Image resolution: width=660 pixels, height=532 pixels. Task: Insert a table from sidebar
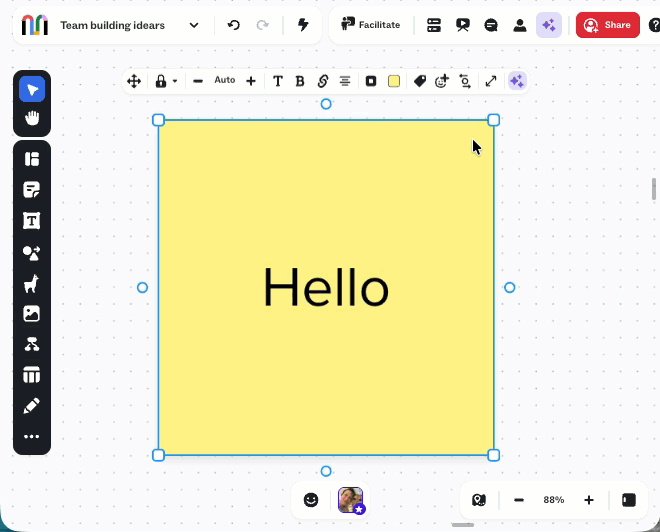click(x=32, y=375)
